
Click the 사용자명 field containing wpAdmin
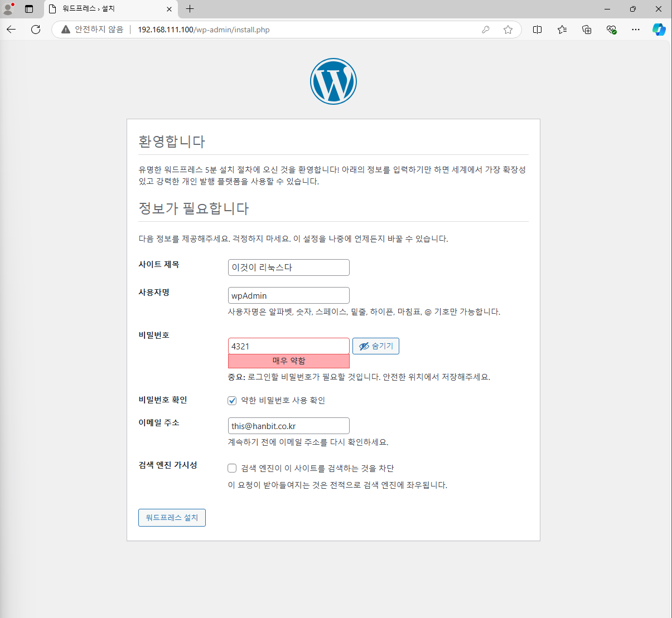pos(289,295)
